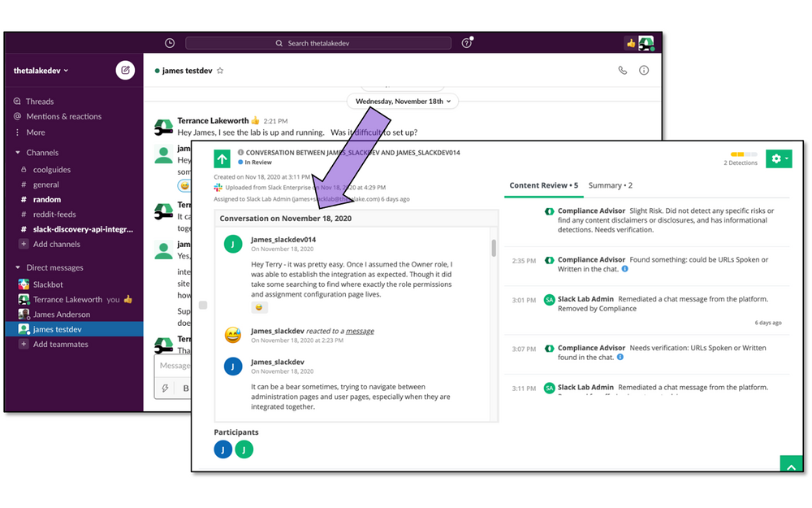This screenshot has height=508, width=812.
Task: Star the james testdev conversation
Action: point(220,71)
